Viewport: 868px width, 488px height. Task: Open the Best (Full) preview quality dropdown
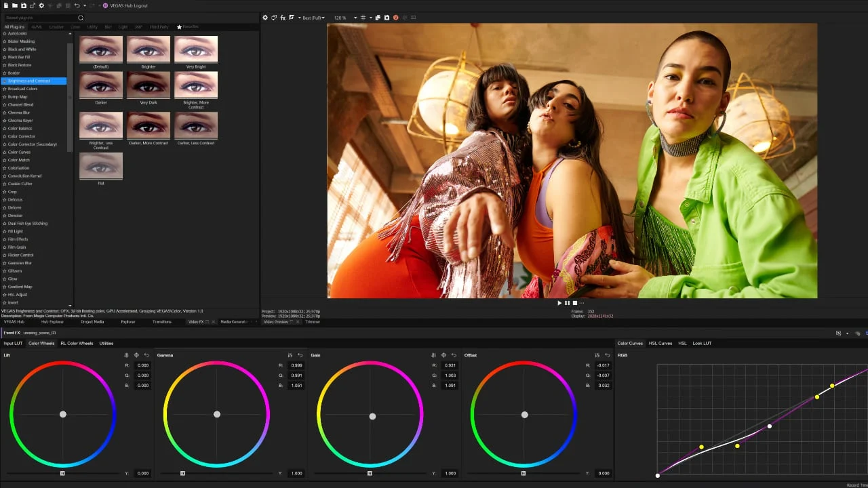pos(312,18)
